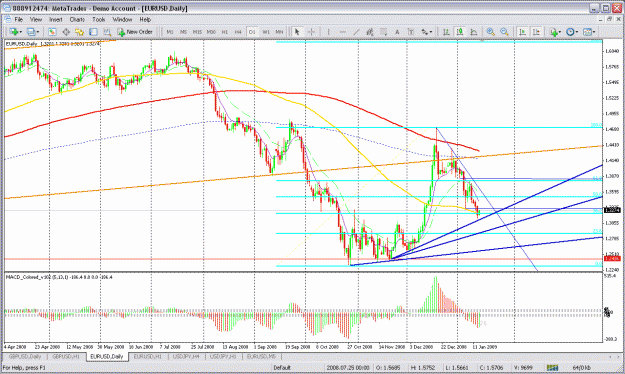Select the Text (A) tool
The height and width of the screenshot is (374, 625).
point(397,32)
